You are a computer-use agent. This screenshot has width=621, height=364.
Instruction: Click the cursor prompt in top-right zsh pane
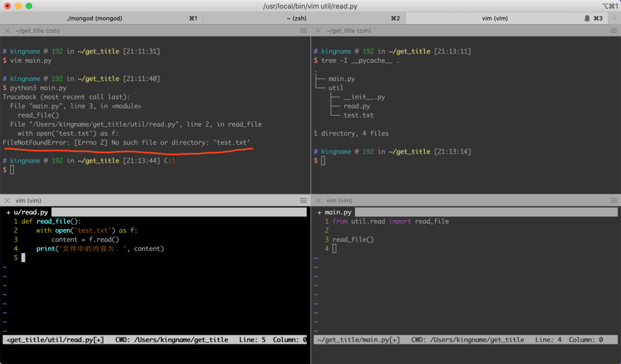point(323,161)
